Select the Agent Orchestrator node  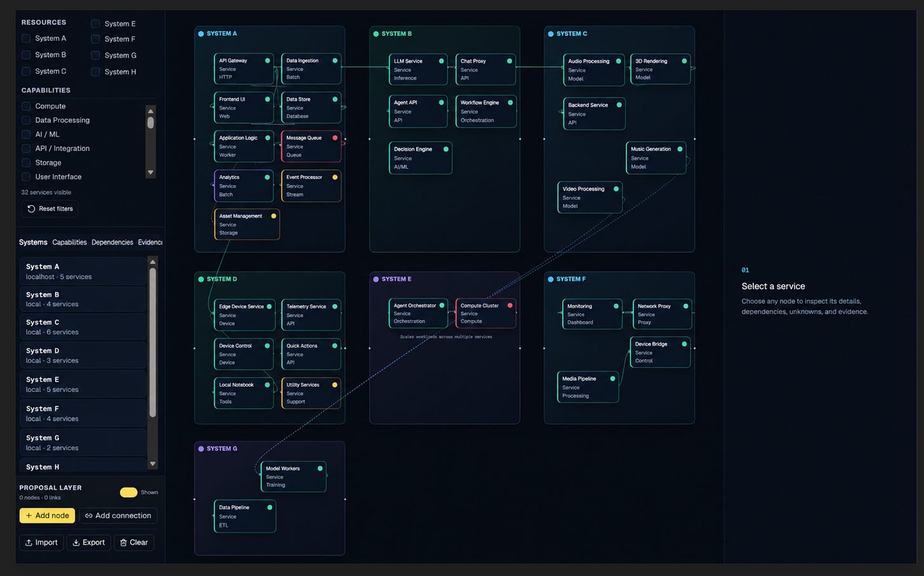418,313
